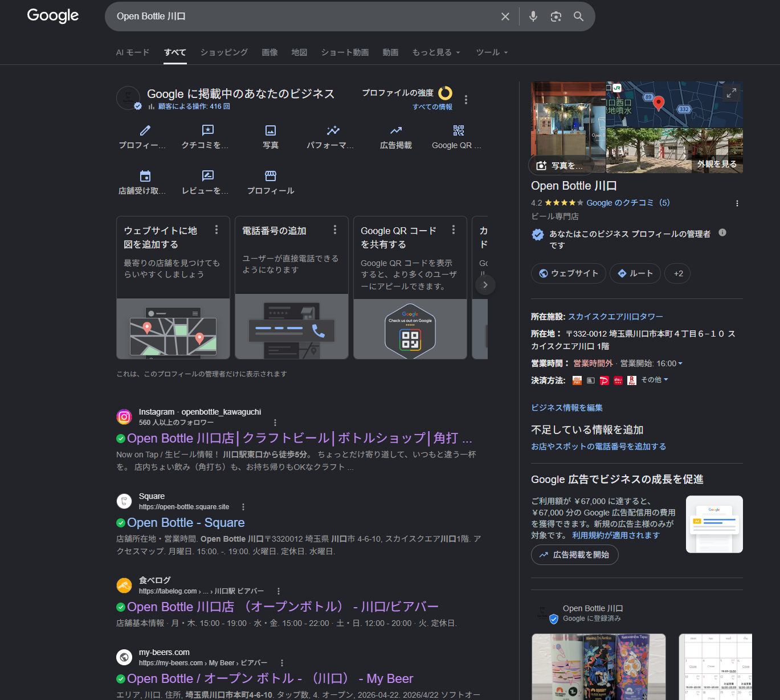The image size is (780, 700).
Task: Open Google Lens image search icon
Action: tap(556, 17)
